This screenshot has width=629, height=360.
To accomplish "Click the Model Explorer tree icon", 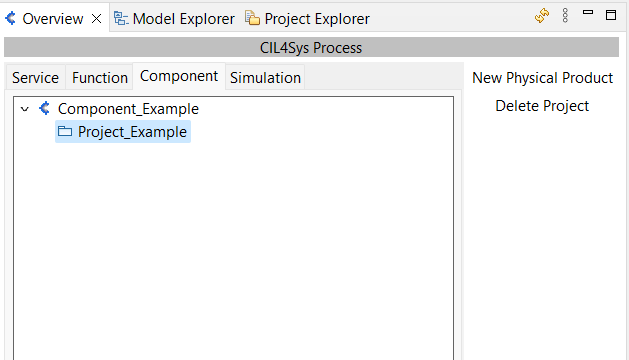I will (x=121, y=18).
